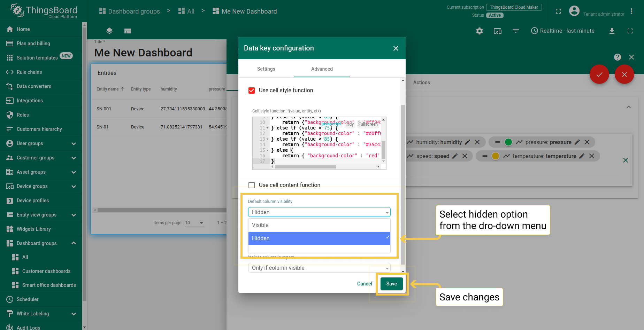Switch to Settings tab in dialog

(266, 69)
